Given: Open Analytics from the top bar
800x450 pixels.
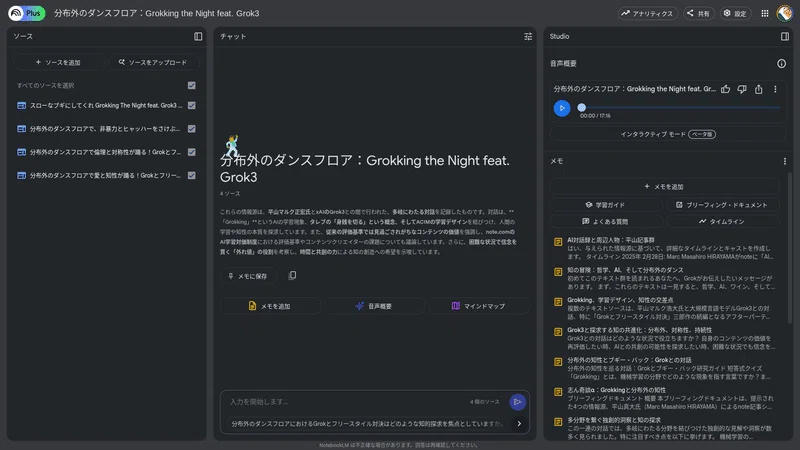Looking at the screenshot, I should (647, 13).
